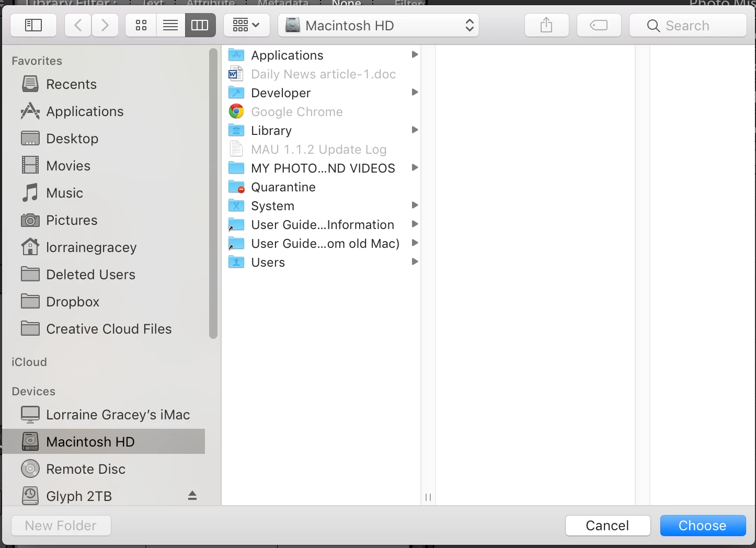756x548 pixels.
Task: Click MAU 1.1.2 Update Log file
Action: pos(322,149)
